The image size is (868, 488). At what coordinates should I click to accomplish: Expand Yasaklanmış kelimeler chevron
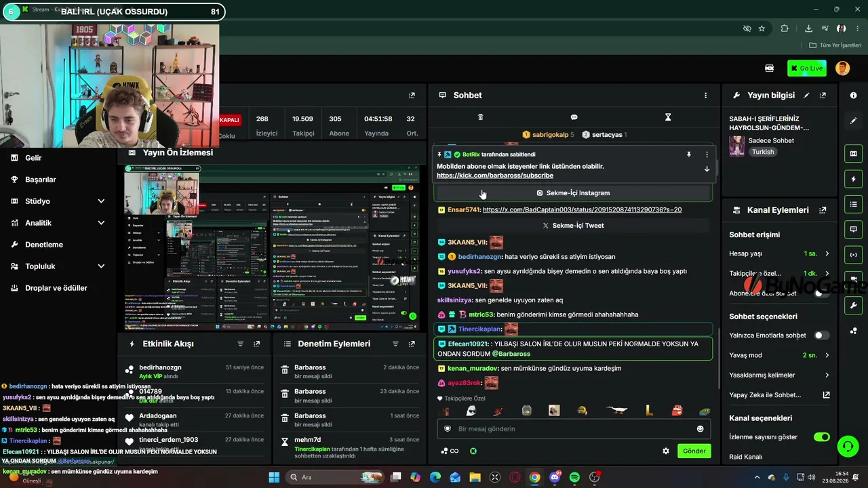(x=827, y=375)
